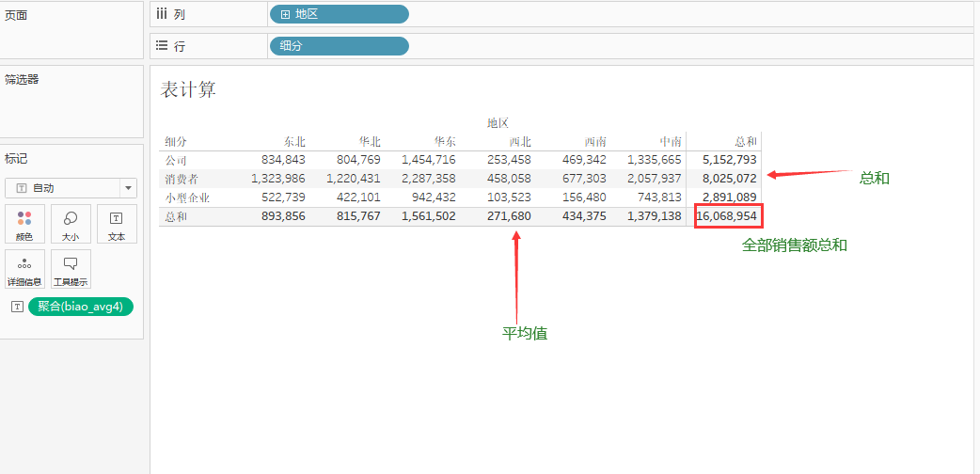Click the 地区 header above the table
The width and height of the screenshot is (980, 474).
[x=499, y=123]
